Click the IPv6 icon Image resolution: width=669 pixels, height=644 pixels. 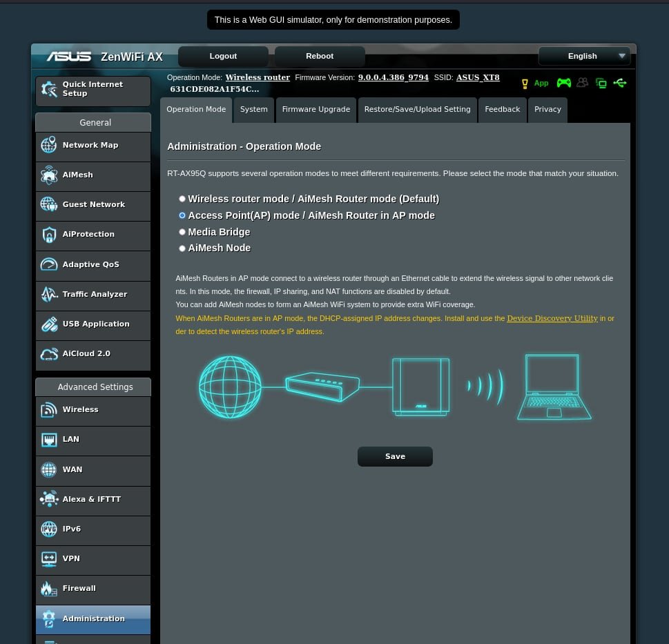[48, 529]
